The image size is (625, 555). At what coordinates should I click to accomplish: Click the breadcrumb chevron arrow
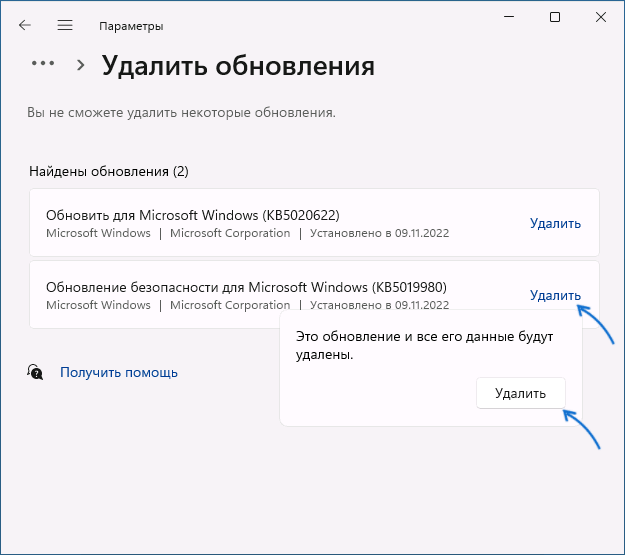[81, 65]
